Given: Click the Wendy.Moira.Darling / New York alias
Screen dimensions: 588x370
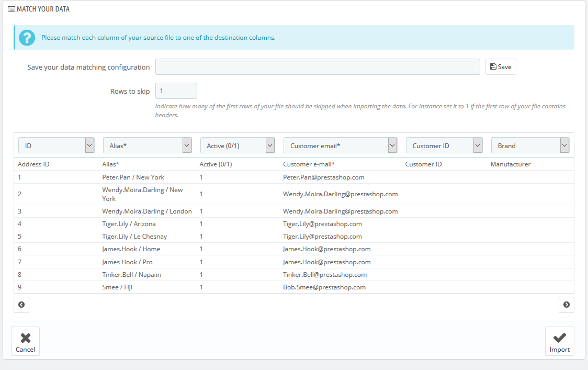Looking at the screenshot, I should tap(142, 194).
